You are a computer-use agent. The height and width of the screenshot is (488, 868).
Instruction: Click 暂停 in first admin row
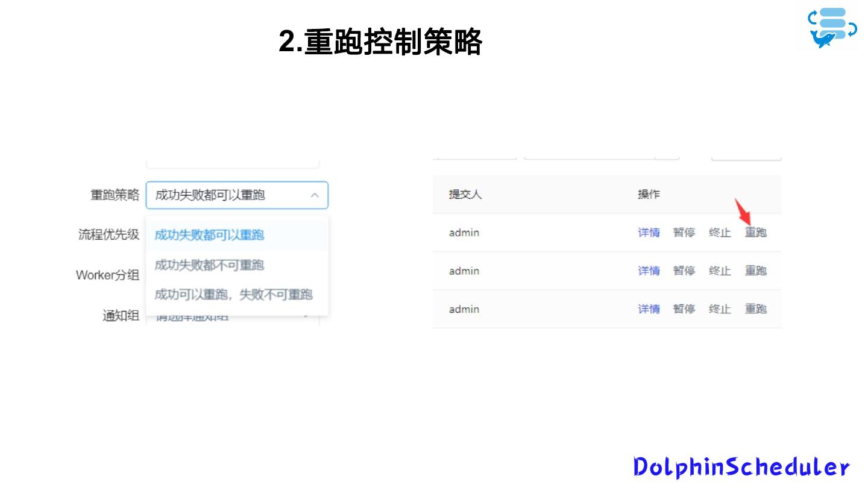click(x=684, y=233)
